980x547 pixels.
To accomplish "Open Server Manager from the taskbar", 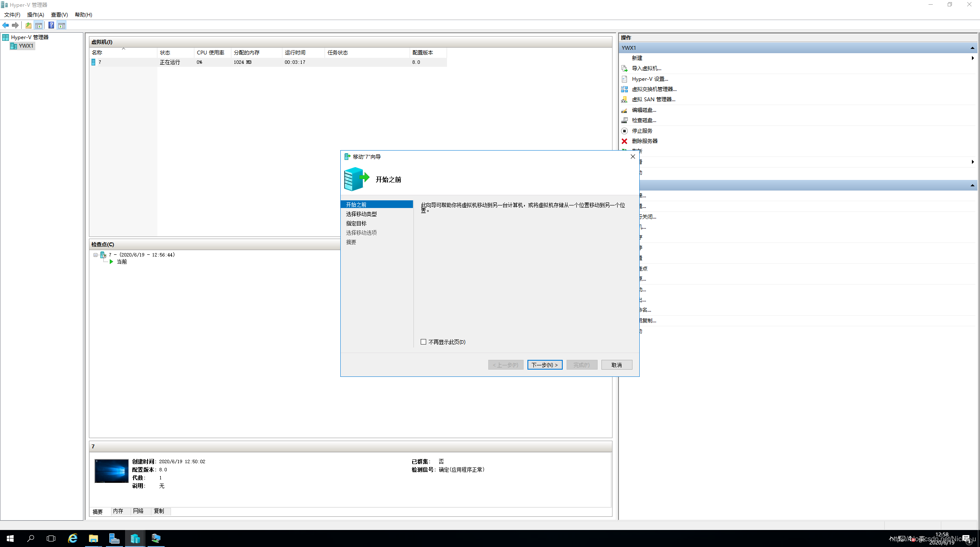I will (114, 538).
